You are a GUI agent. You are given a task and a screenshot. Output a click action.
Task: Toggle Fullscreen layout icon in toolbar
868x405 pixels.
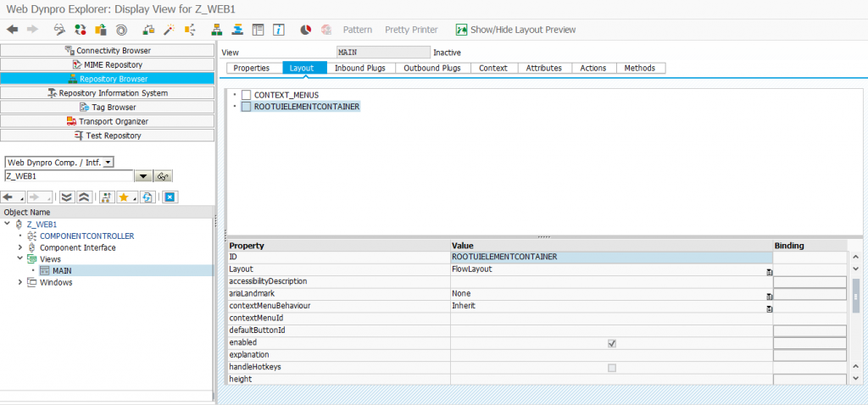[258, 30]
